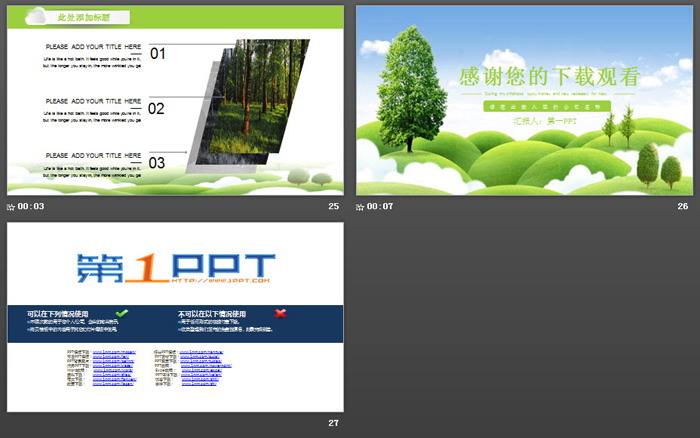Click the transition star icon under slide 25

pos(11,207)
